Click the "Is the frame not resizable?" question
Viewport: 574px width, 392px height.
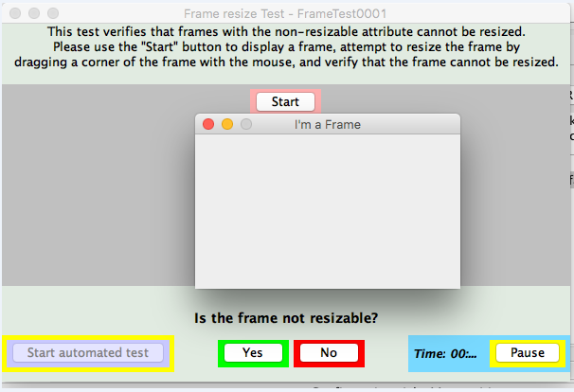[292, 317]
